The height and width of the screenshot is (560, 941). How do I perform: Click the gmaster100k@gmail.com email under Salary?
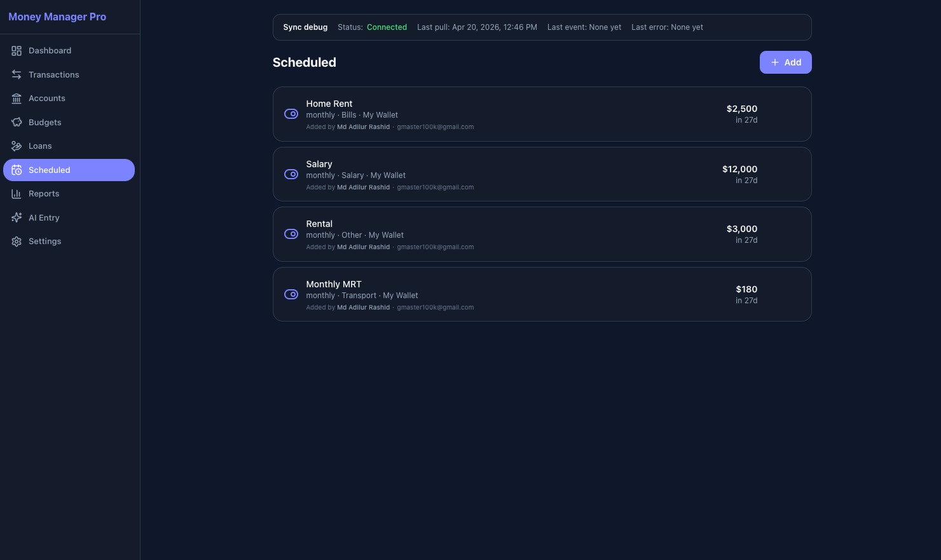tap(435, 187)
